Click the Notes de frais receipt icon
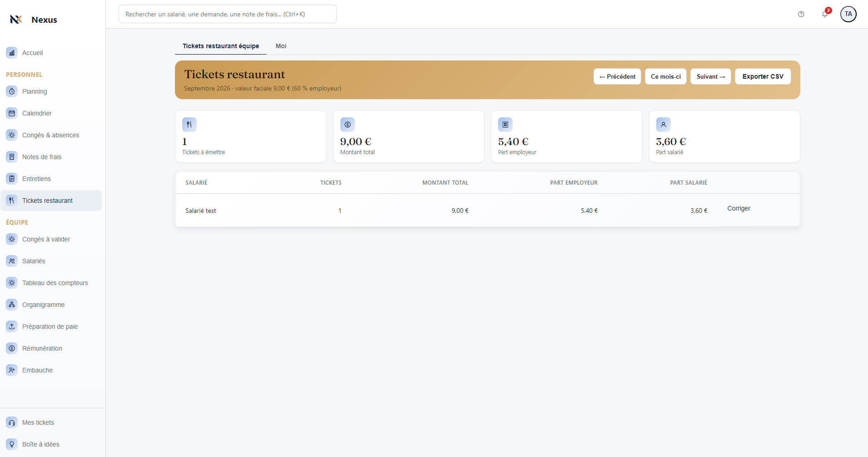Image resolution: width=868 pixels, height=457 pixels. (12, 157)
